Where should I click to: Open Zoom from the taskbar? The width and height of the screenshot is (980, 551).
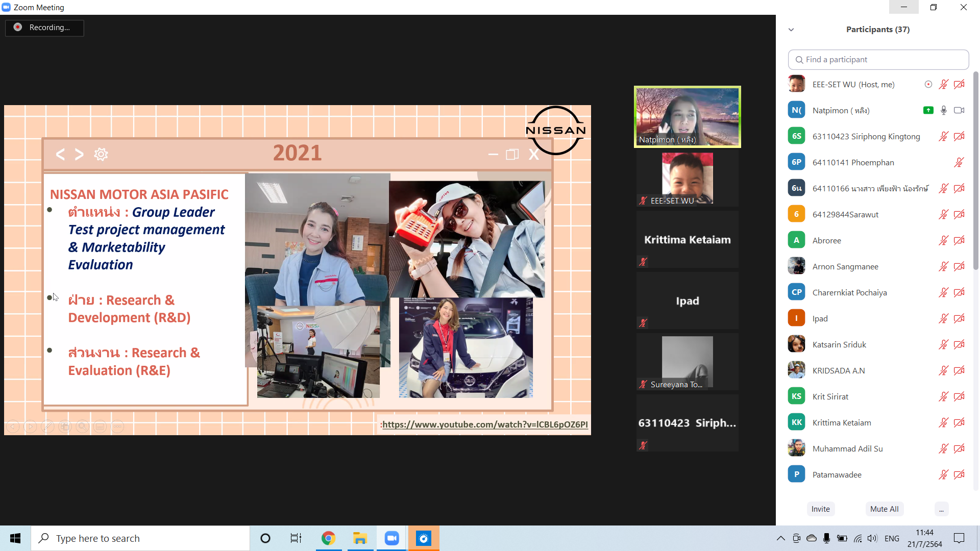coord(391,538)
